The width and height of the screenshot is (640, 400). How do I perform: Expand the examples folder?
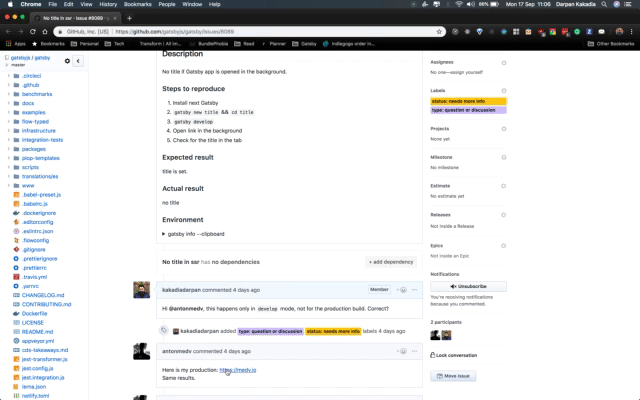pyautogui.click(x=8, y=112)
